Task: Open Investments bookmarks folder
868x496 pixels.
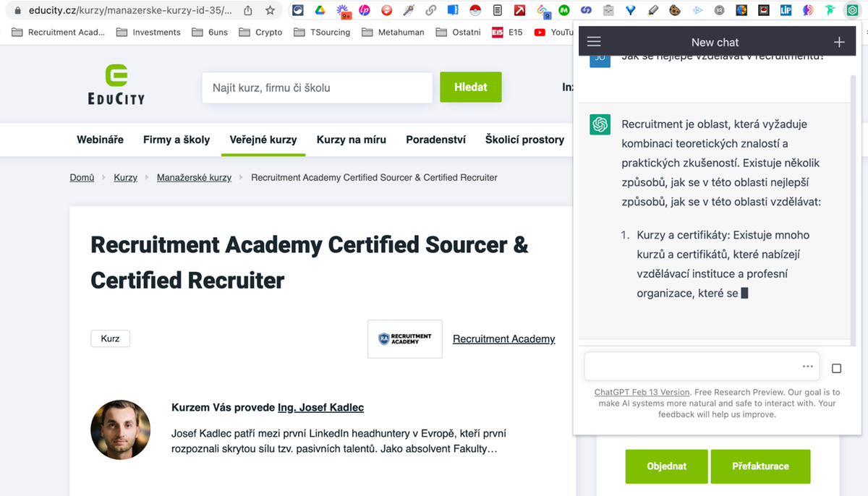Action: (x=148, y=32)
